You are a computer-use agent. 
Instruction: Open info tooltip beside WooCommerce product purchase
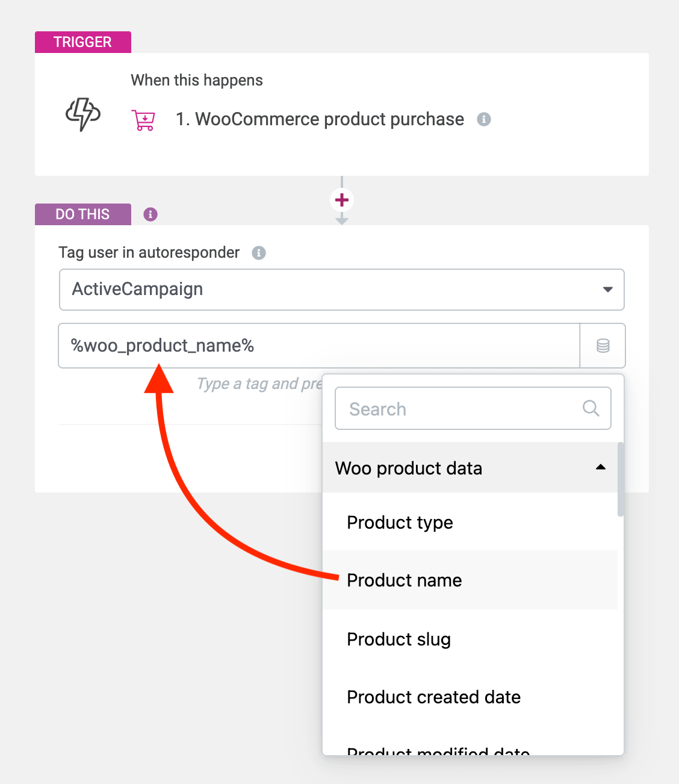(x=483, y=119)
